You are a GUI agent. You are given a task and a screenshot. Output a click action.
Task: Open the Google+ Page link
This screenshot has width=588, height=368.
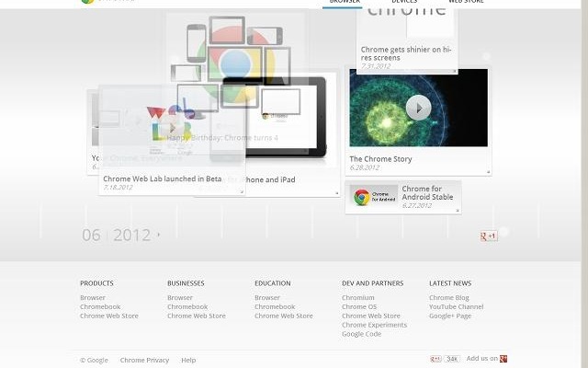pos(450,316)
